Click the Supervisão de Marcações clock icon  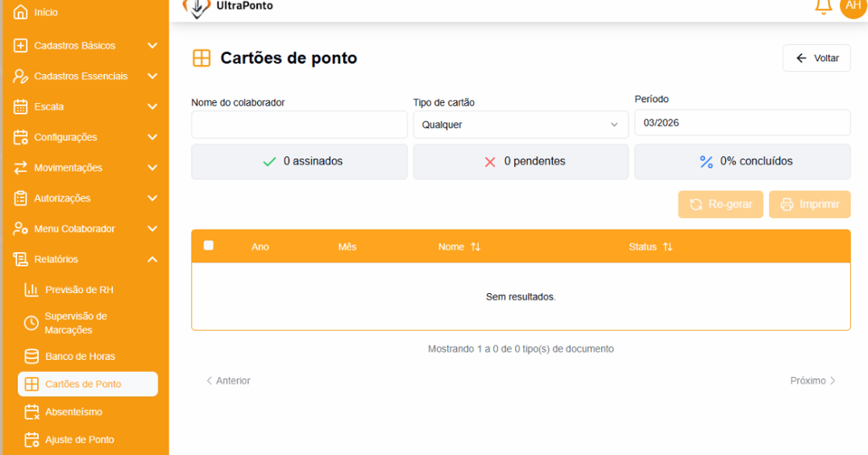31,323
